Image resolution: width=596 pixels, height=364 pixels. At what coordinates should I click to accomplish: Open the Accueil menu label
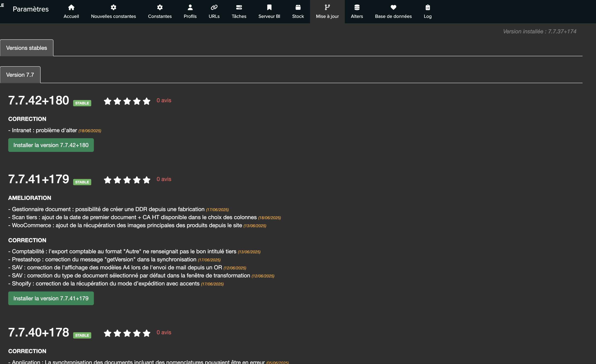[x=71, y=16]
